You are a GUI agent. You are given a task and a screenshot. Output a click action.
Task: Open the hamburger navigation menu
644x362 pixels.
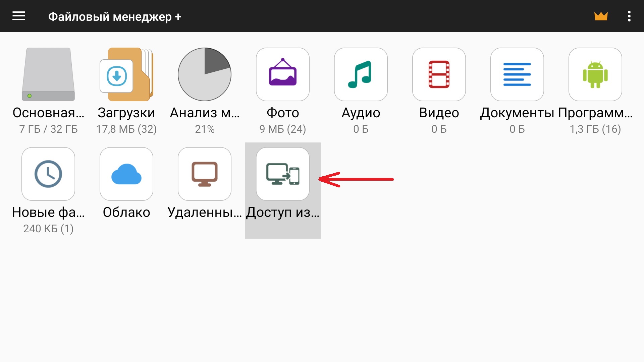coord(19,16)
